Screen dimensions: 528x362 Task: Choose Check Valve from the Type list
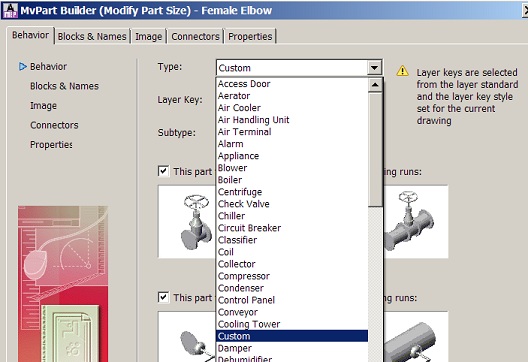tap(292, 204)
